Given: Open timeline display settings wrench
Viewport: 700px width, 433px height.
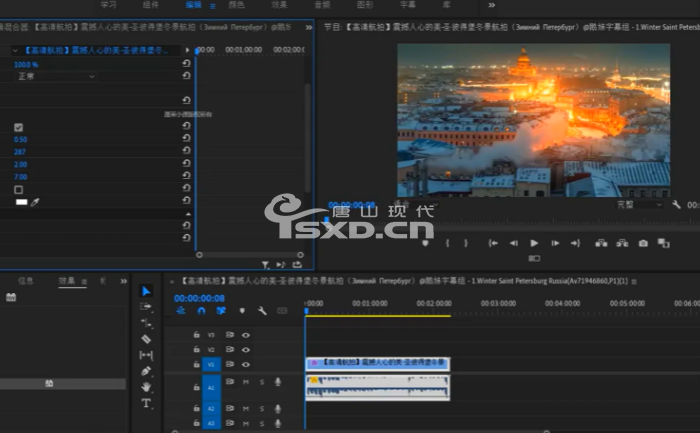Looking at the screenshot, I should pos(262,311).
